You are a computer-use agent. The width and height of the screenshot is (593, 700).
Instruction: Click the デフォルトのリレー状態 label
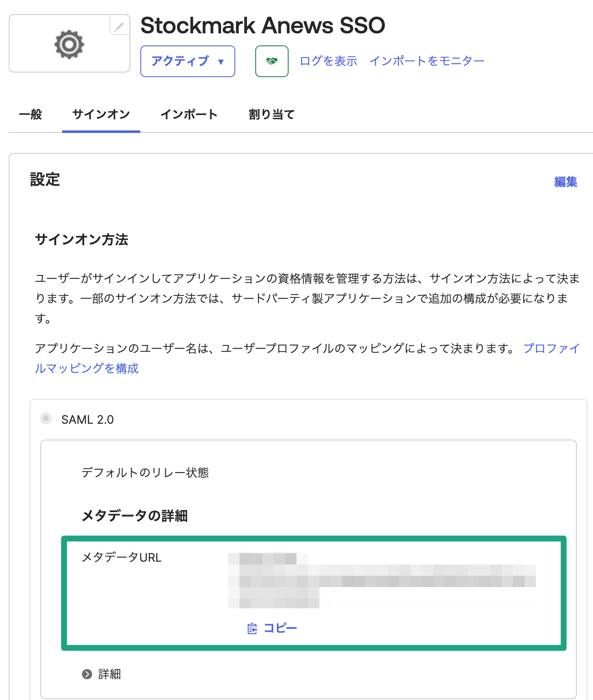[x=145, y=472]
